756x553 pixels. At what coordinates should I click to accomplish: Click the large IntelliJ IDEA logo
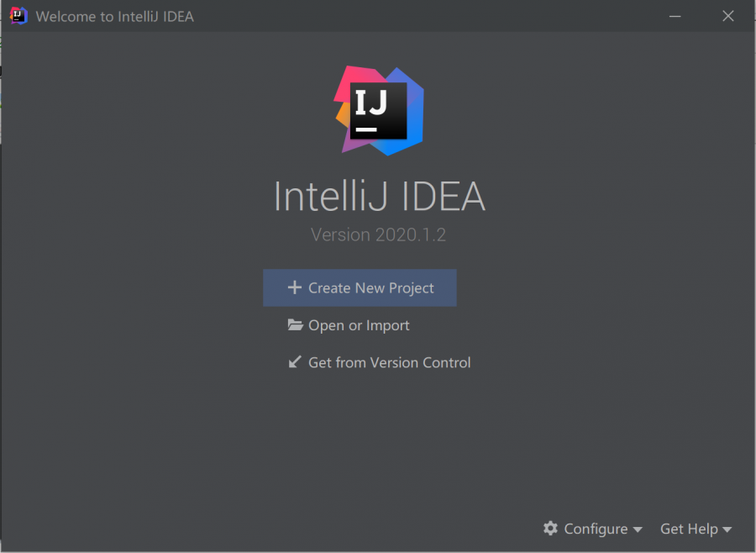click(x=379, y=110)
